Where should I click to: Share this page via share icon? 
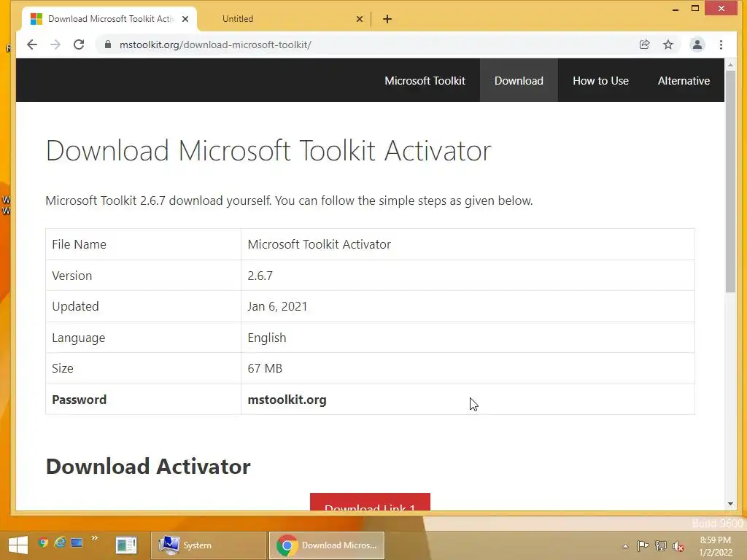coord(645,44)
